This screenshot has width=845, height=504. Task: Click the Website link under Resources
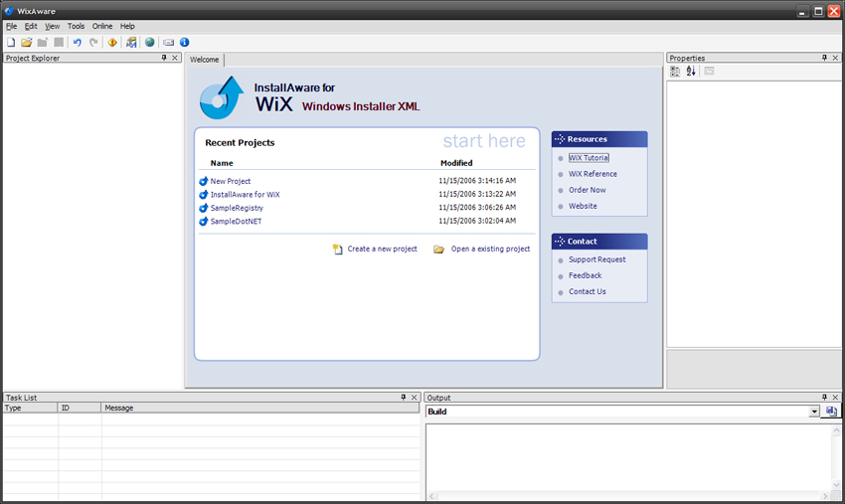(584, 206)
